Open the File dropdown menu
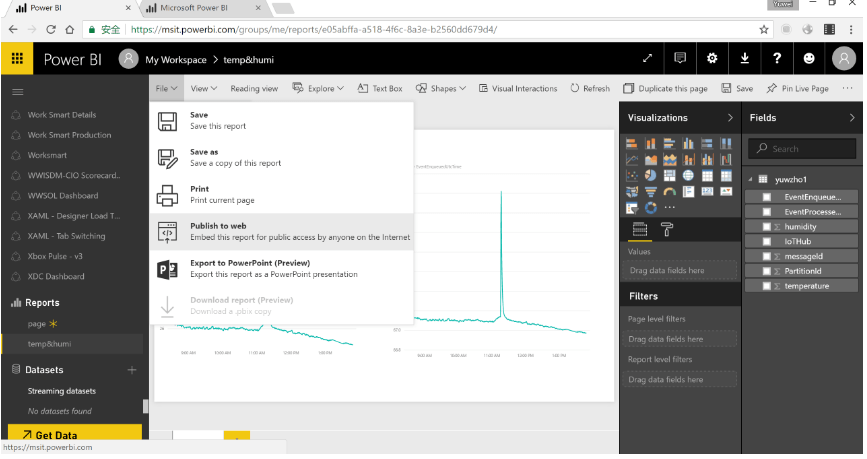The height and width of the screenshot is (459, 867). pos(166,88)
